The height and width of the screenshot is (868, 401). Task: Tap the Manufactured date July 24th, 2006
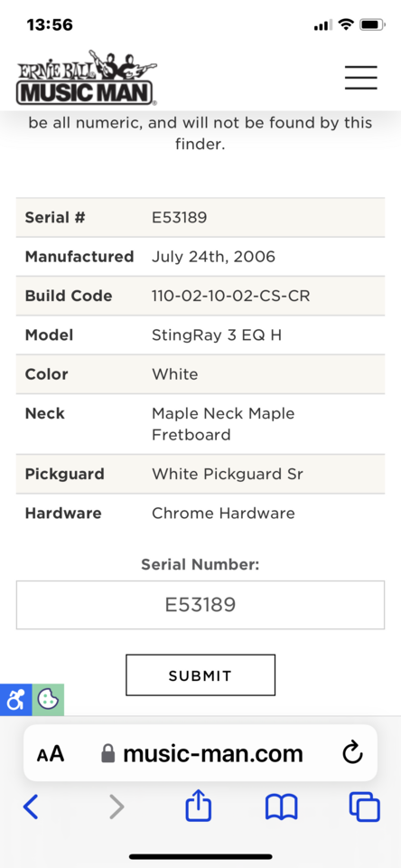tap(213, 257)
